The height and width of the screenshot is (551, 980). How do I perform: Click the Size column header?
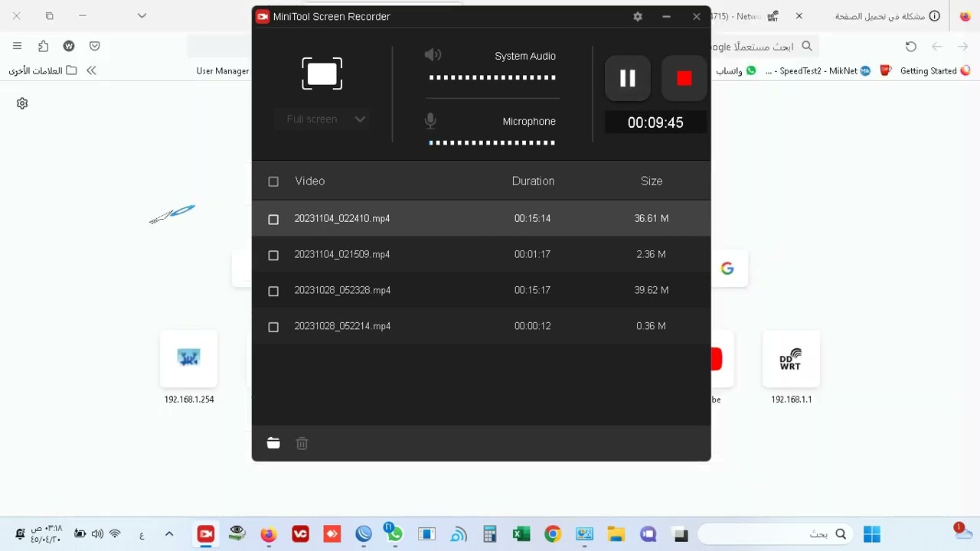click(652, 181)
